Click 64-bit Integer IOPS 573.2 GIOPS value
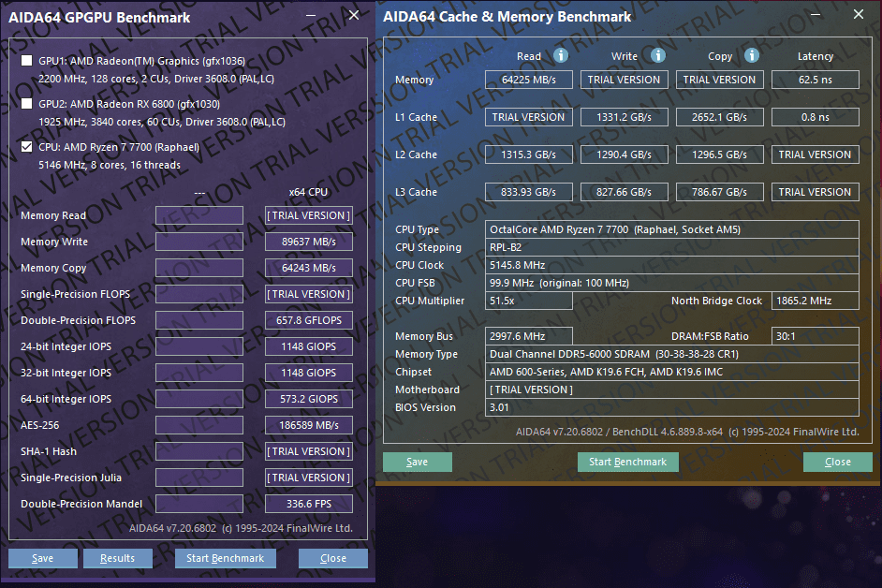 click(x=309, y=399)
